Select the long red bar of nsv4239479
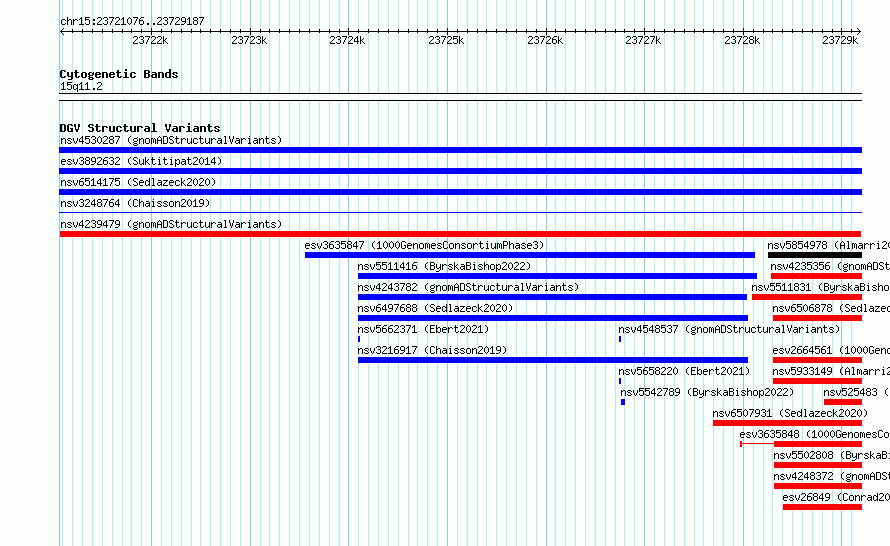Viewport: 890px width, 546px height. point(460,234)
